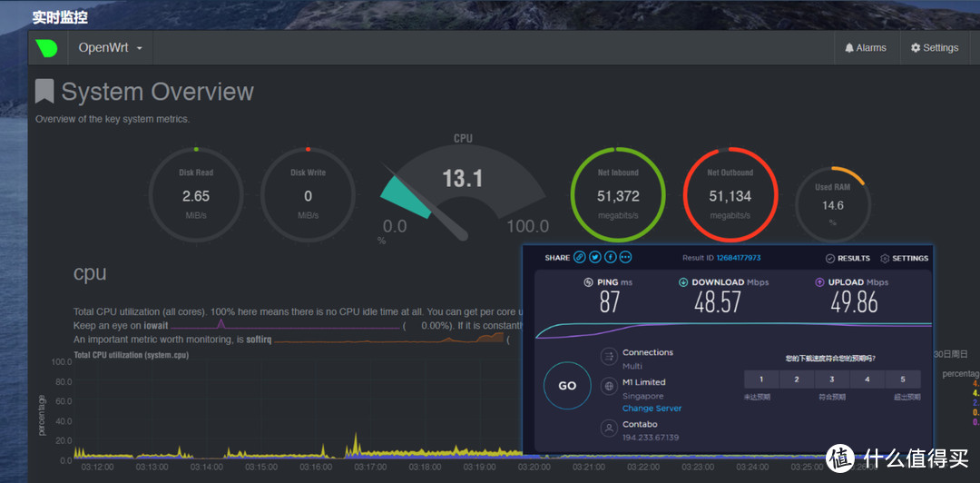This screenshot has height=483, width=980.
Task: Share speedtest result on Twitter
Action: [595, 258]
